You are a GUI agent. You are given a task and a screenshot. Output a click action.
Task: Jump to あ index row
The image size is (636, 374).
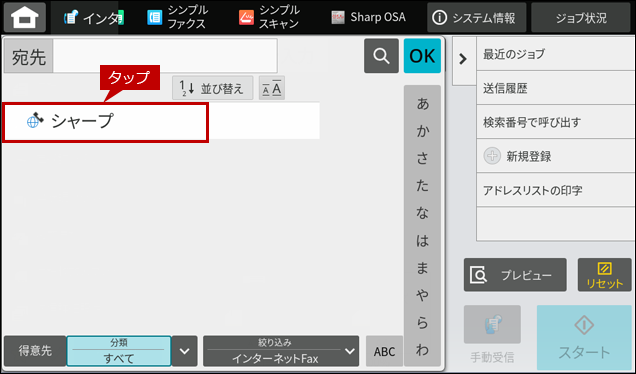[x=422, y=104]
